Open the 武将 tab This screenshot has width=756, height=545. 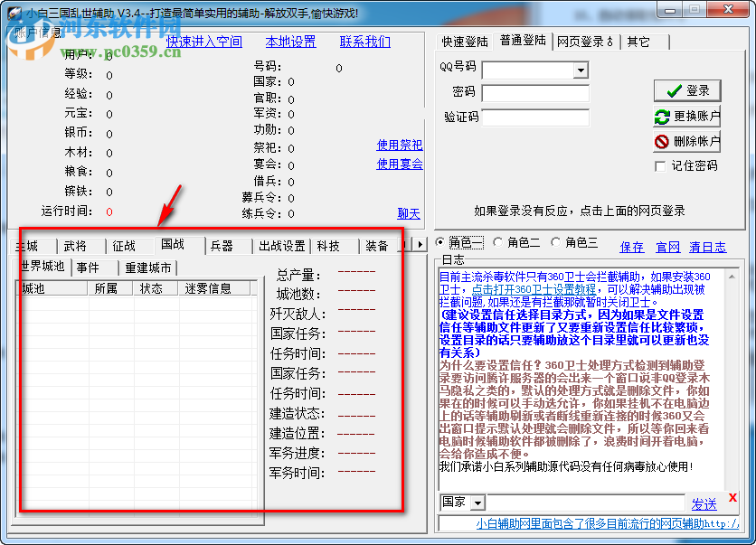(81, 246)
